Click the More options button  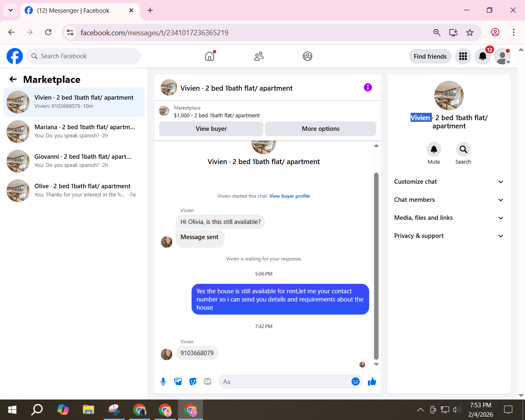(x=321, y=129)
